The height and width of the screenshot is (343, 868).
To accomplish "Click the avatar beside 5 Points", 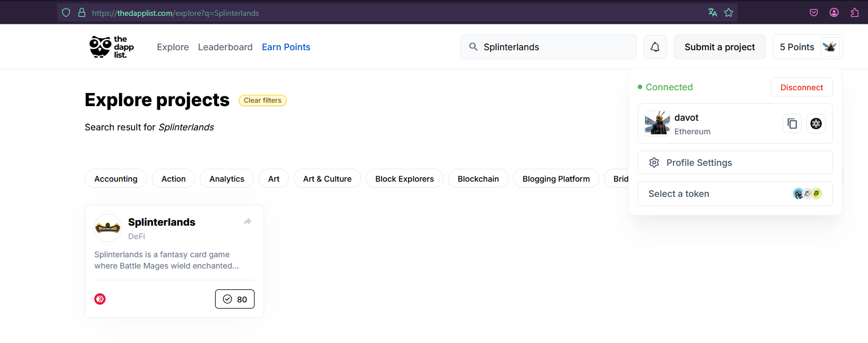I will (829, 47).
